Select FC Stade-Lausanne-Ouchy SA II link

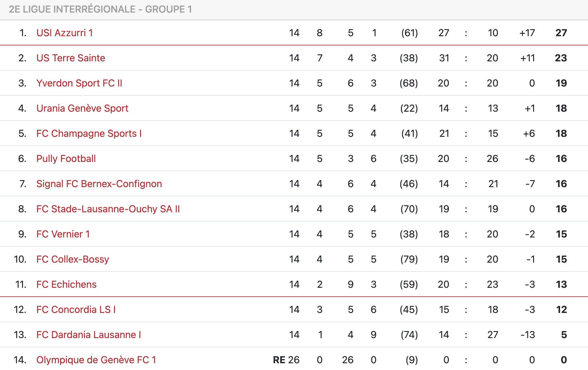coord(108,209)
